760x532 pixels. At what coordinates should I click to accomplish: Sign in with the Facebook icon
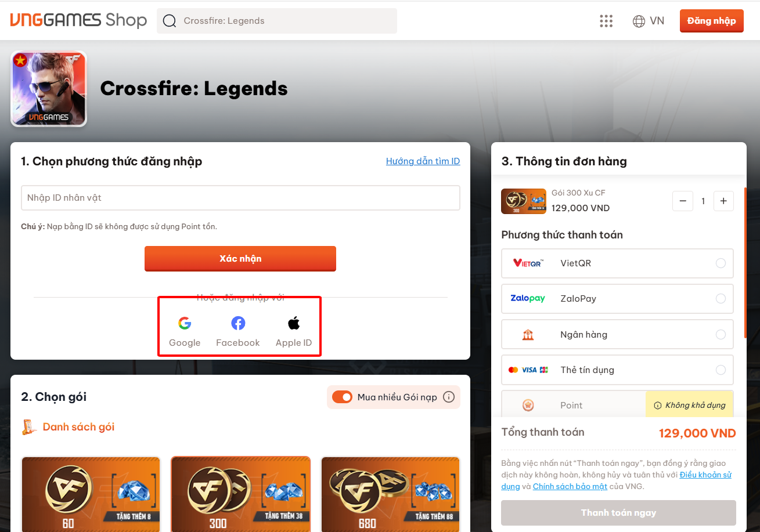tap(238, 323)
